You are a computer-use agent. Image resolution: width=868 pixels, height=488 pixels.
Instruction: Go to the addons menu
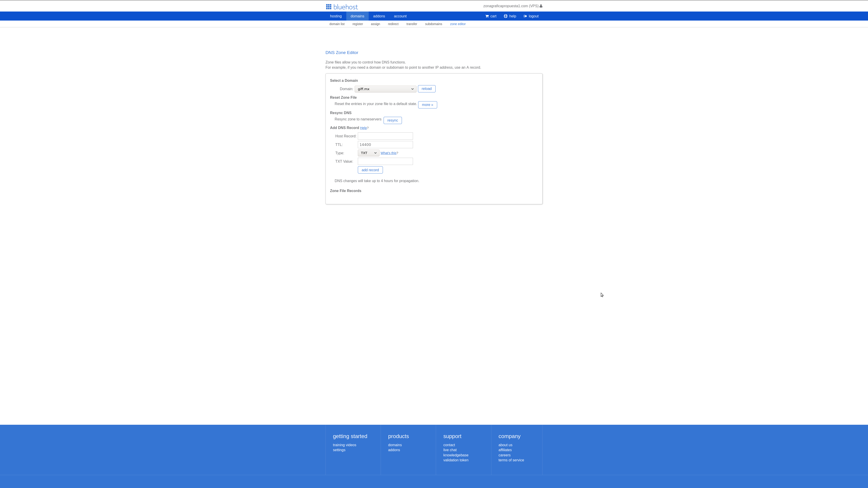379,16
